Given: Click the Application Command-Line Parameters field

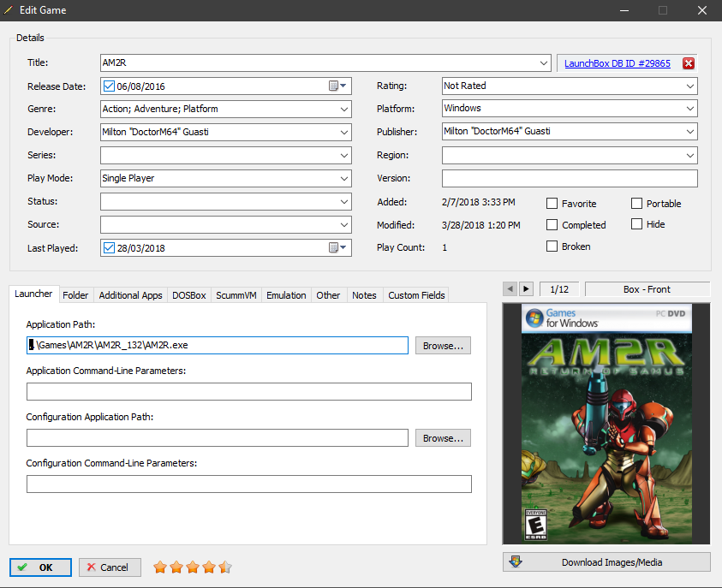Looking at the screenshot, I should 249,391.
